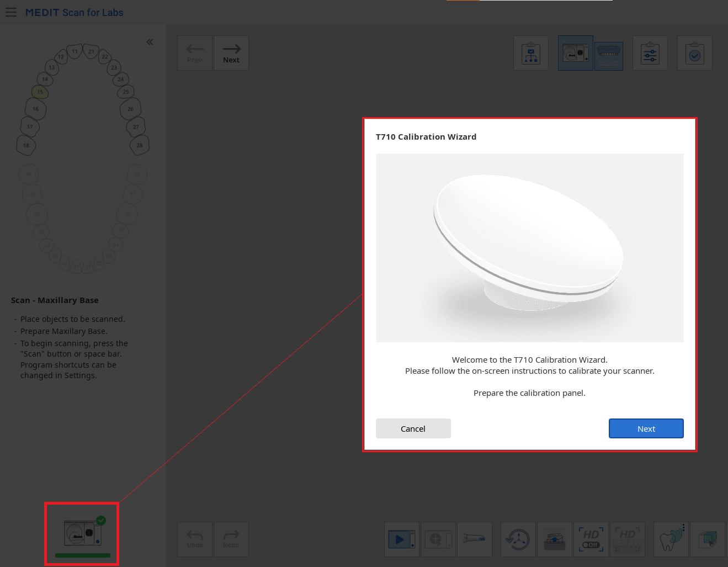This screenshot has height=567, width=728.
Task: Click 'Prepare Maxillary Base.' instruction
Action: coord(64,331)
